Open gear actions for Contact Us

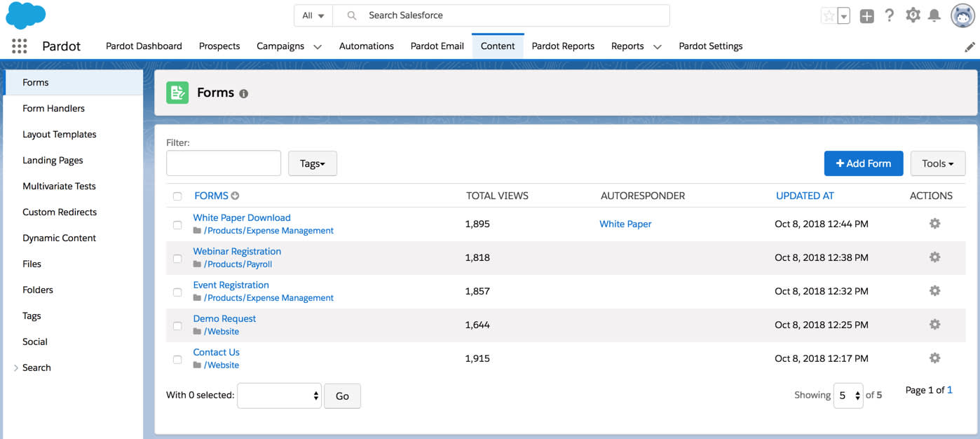click(x=934, y=358)
